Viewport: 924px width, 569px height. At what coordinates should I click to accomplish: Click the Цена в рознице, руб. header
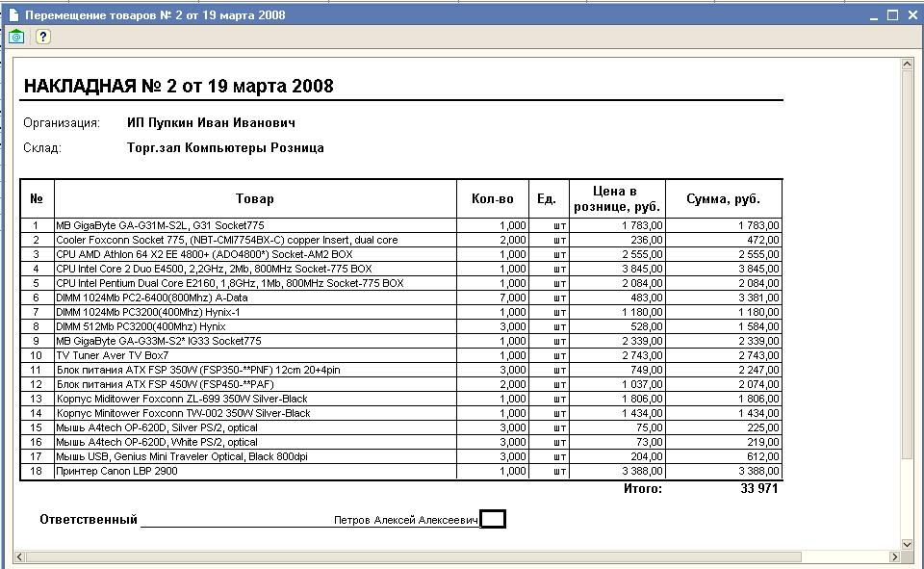pyautogui.click(x=617, y=198)
